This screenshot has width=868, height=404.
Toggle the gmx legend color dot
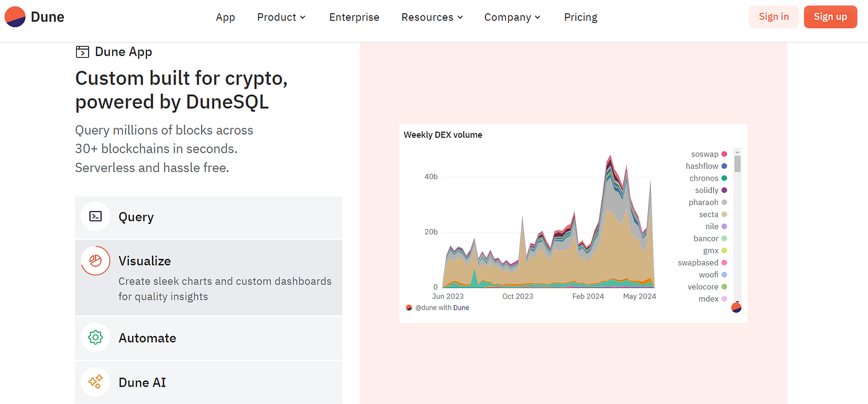tap(724, 251)
